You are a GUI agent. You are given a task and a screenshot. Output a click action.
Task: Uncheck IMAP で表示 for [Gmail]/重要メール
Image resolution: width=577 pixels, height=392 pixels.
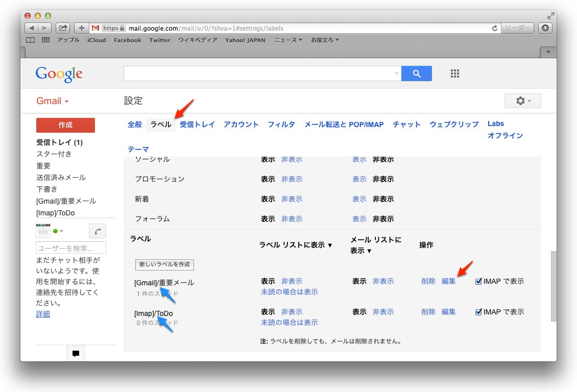point(478,281)
